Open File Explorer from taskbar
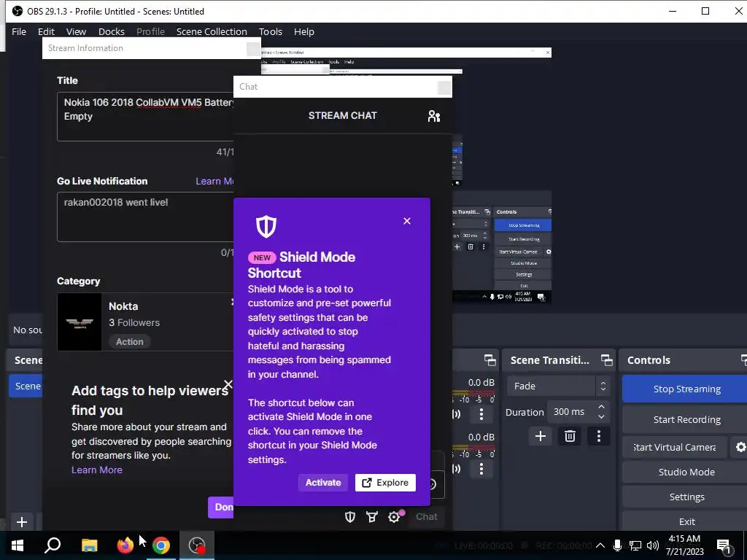Screen dimensions: 747x560 (x=89, y=545)
